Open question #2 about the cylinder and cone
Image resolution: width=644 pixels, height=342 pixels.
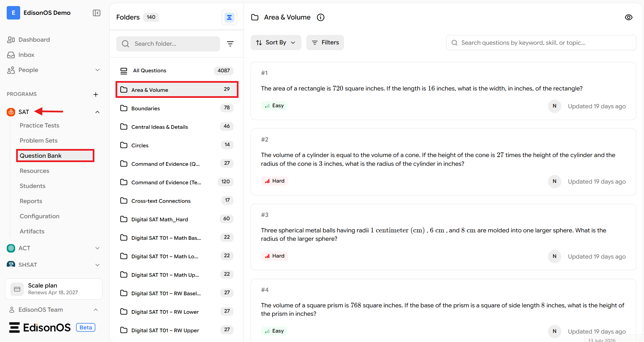pos(443,162)
